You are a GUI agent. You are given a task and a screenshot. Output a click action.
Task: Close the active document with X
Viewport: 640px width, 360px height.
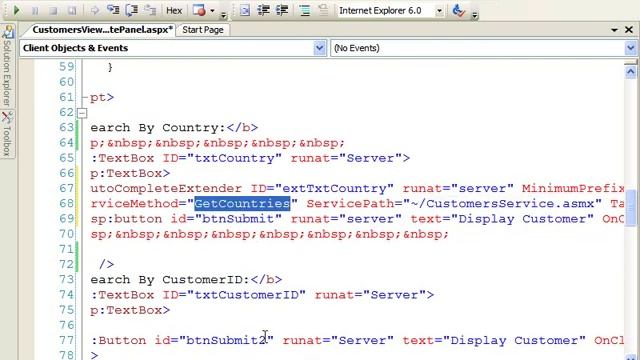coord(629,30)
